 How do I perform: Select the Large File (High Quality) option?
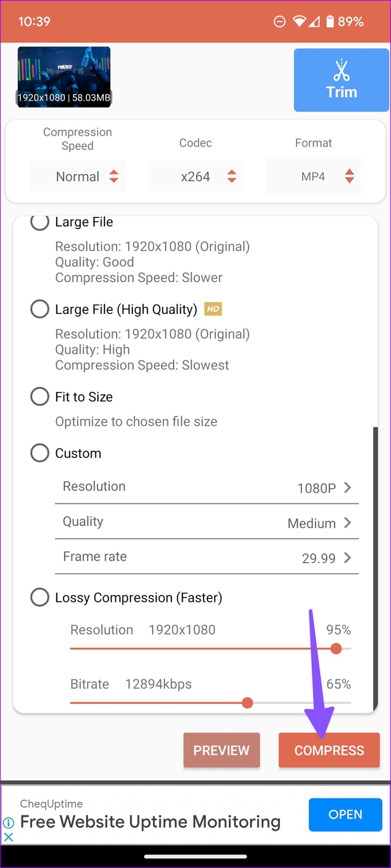tap(40, 309)
